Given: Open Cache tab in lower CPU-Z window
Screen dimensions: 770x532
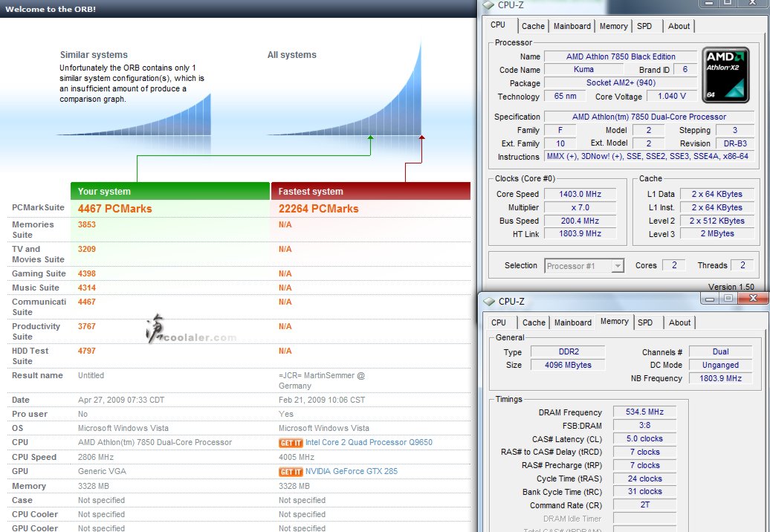Looking at the screenshot, I should click(x=534, y=322).
